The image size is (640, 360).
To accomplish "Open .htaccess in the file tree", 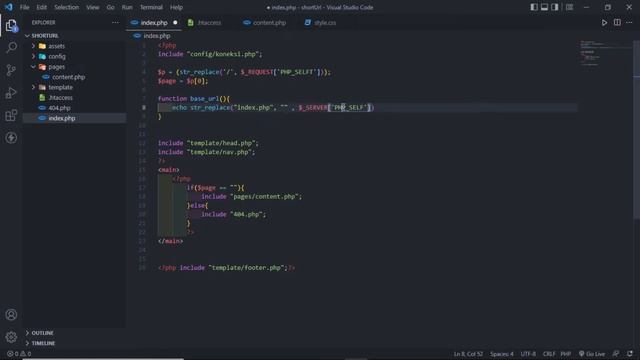I will click(x=60, y=98).
